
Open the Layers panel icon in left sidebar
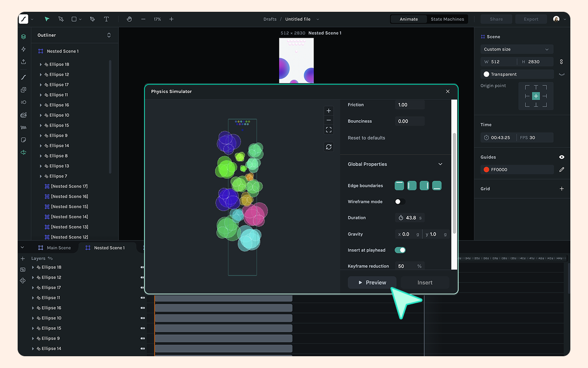tap(24, 36)
